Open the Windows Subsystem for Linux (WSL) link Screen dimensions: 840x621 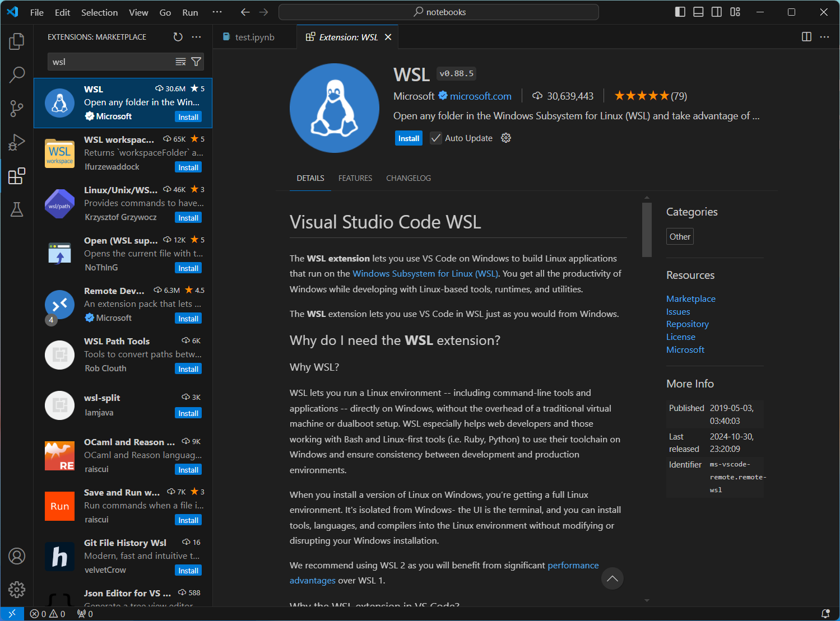[x=426, y=274]
